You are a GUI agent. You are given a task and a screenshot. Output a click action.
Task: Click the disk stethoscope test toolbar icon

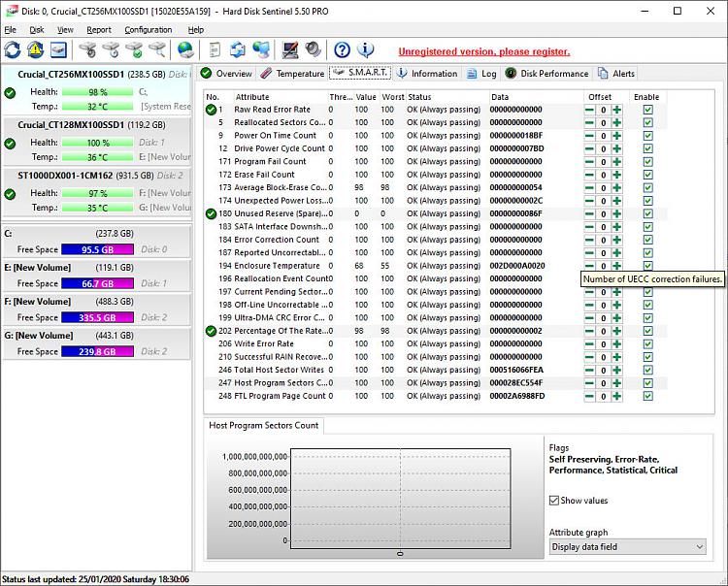click(x=87, y=49)
